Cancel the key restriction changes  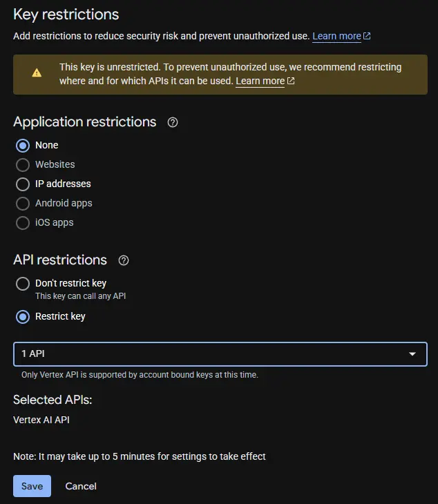click(81, 486)
